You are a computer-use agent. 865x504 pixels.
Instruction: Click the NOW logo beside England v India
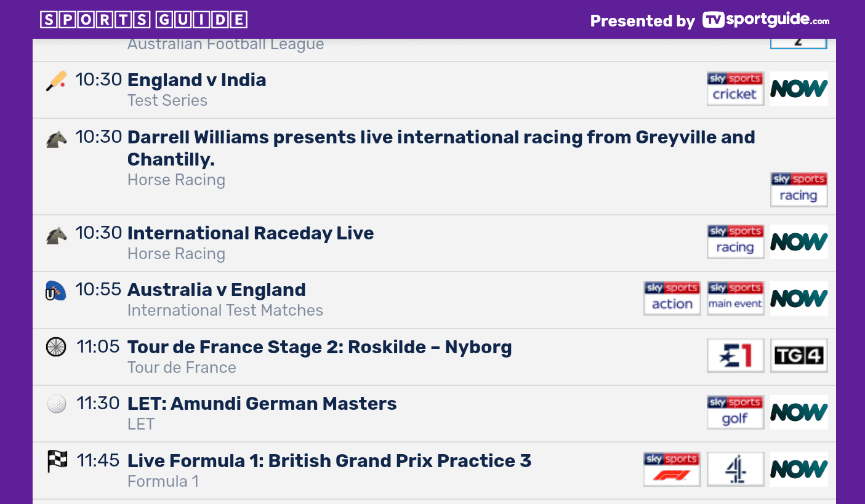[799, 89]
